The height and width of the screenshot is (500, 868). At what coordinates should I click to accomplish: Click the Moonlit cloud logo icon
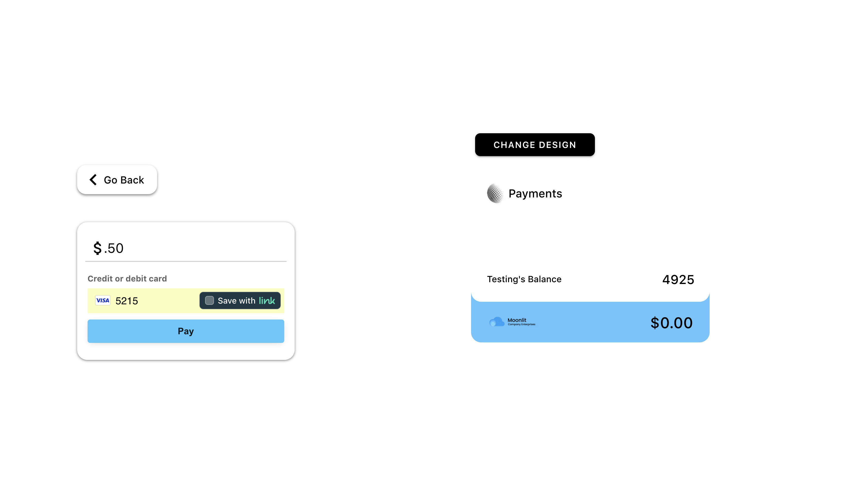496,322
